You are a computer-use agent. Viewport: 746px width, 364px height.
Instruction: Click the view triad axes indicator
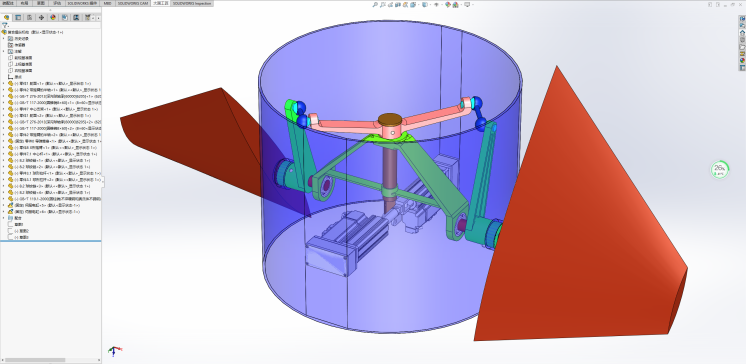point(114,351)
